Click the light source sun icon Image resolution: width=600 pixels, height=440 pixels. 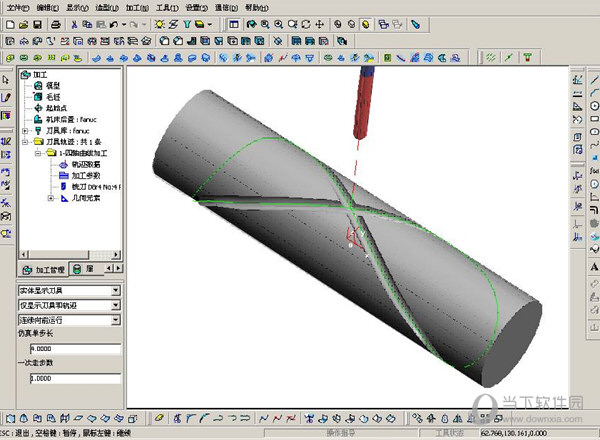[x=160, y=25]
